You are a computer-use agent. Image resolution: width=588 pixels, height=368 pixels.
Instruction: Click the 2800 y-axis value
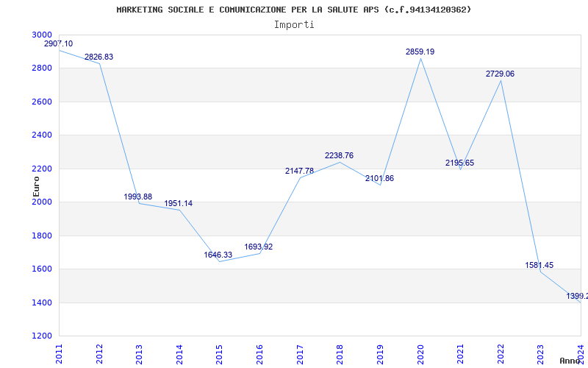pyautogui.click(x=42, y=68)
